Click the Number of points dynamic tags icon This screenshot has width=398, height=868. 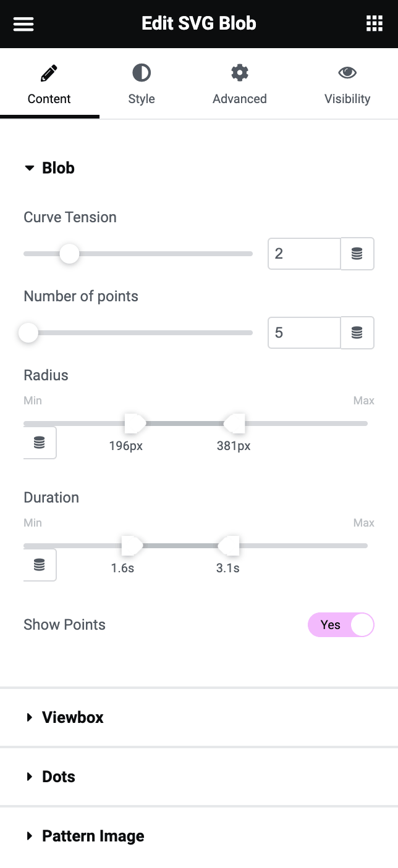(357, 333)
